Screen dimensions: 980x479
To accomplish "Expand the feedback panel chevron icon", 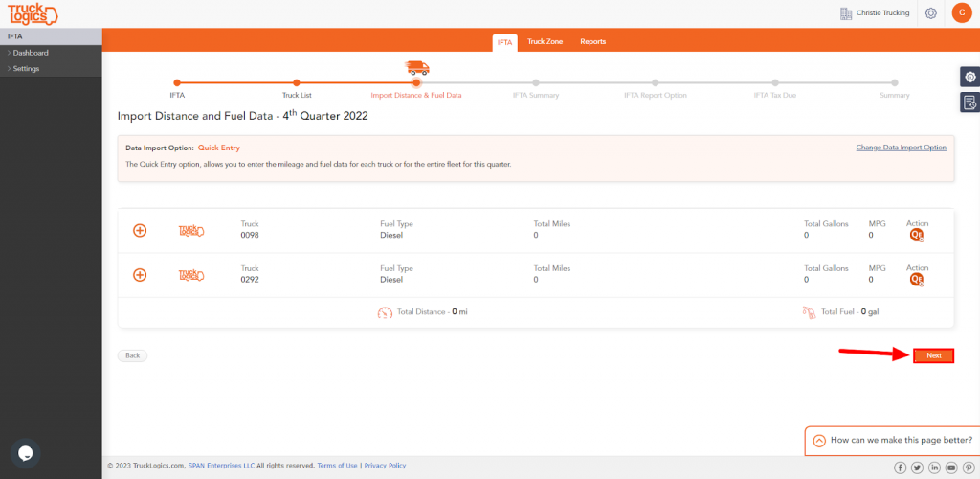I will [819, 441].
